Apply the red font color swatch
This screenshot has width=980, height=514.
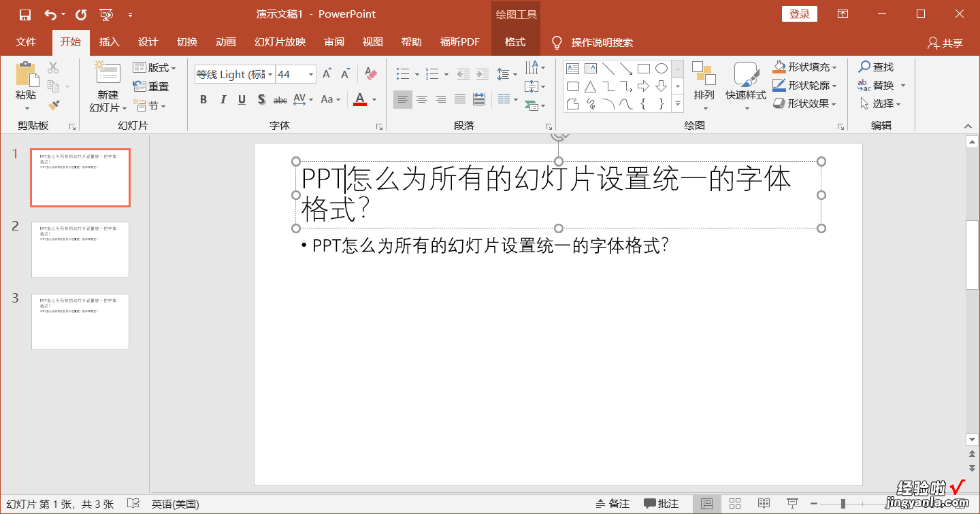point(360,100)
